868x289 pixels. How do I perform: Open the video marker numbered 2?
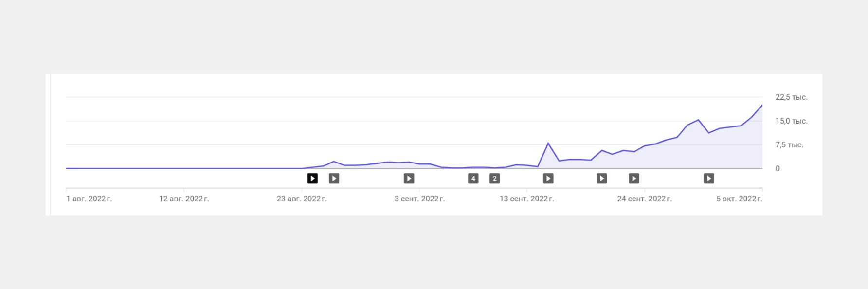tap(494, 179)
